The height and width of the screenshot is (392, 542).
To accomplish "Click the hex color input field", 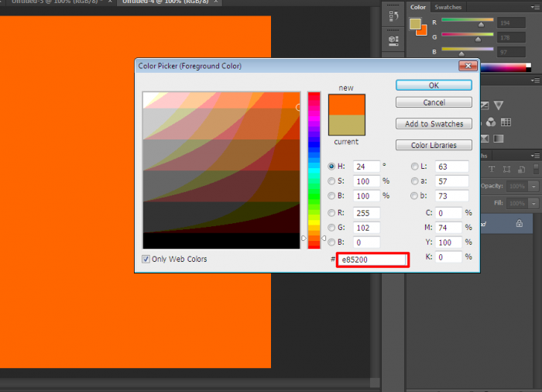I will (x=372, y=260).
